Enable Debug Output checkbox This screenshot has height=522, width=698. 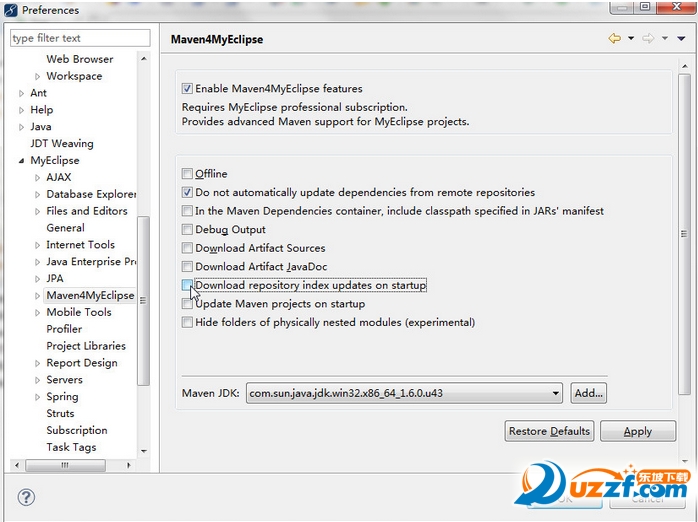coord(187,230)
